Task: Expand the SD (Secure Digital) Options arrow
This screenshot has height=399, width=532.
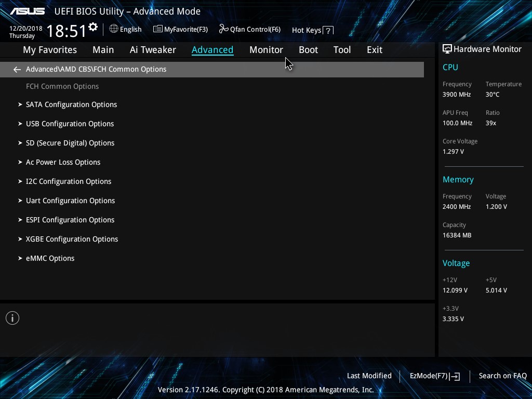Action: pos(20,143)
